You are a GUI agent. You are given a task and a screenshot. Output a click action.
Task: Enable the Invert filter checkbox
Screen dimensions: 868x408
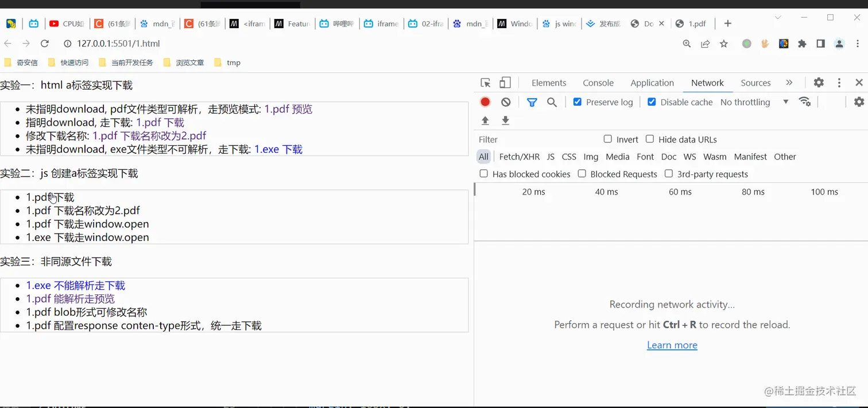(607, 139)
